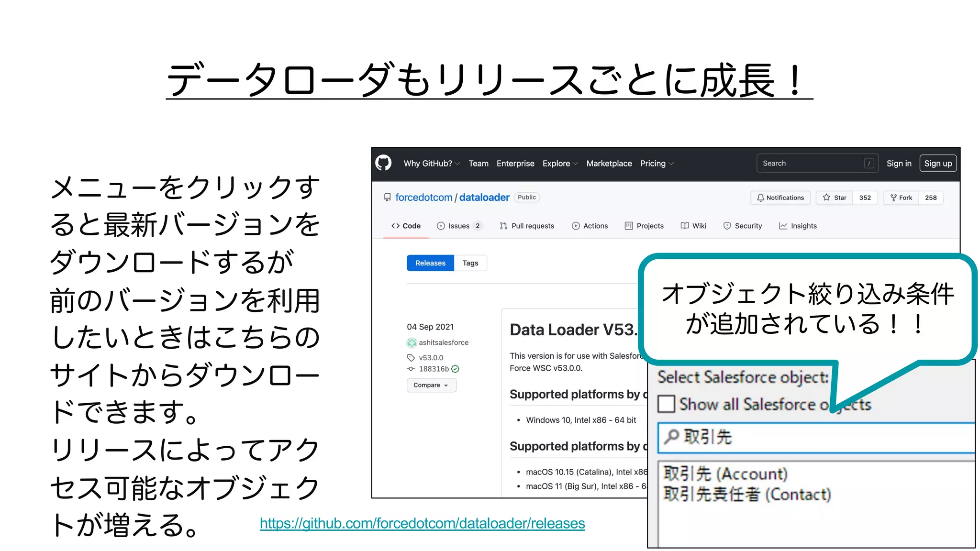Screen dimensions: 980x551
Task: Click the Notifications bell button
Action: 780,198
